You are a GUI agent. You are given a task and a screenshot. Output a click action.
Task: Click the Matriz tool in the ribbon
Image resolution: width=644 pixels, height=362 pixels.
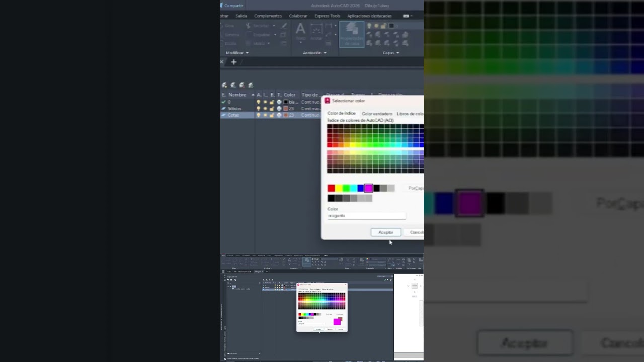(x=256, y=43)
